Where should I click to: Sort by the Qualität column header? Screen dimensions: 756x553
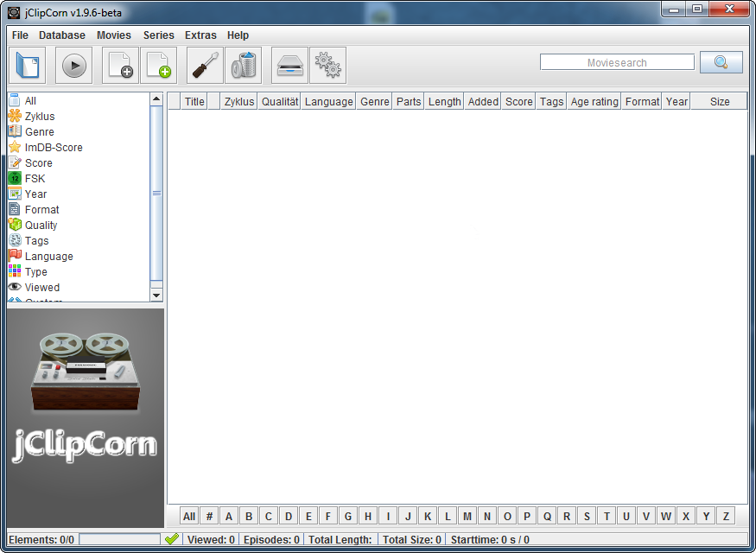click(x=280, y=102)
